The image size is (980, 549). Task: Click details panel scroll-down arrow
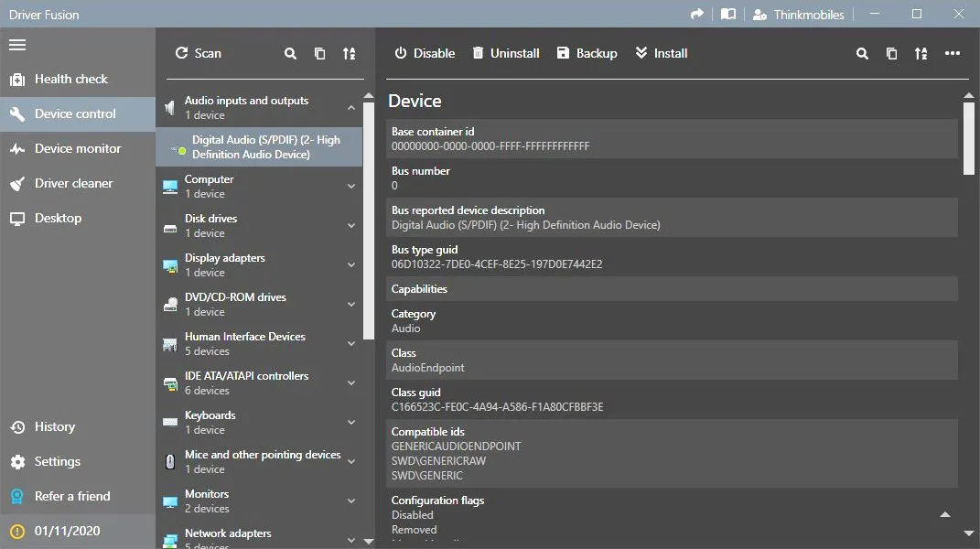pyautogui.click(x=969, y=533)
